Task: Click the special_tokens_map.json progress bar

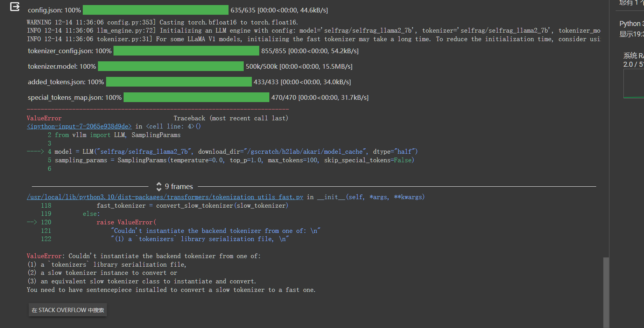Action: click(196, 97)
